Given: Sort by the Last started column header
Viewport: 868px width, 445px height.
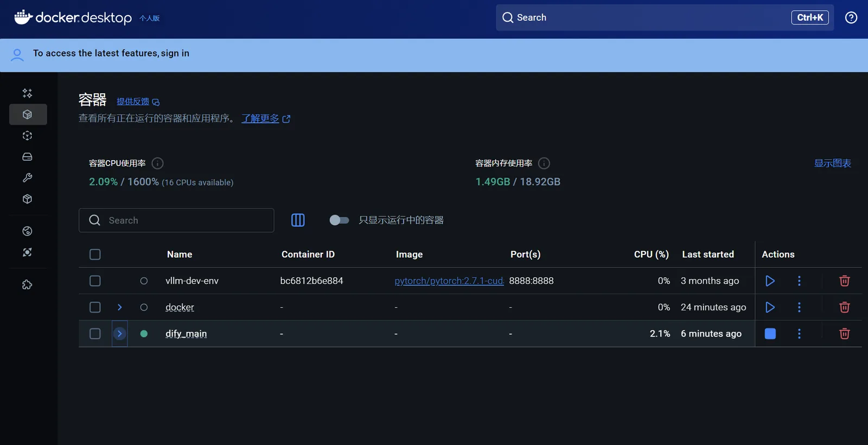Looking at the screenshot, I should pyautogui.click(x=708, y=255).
